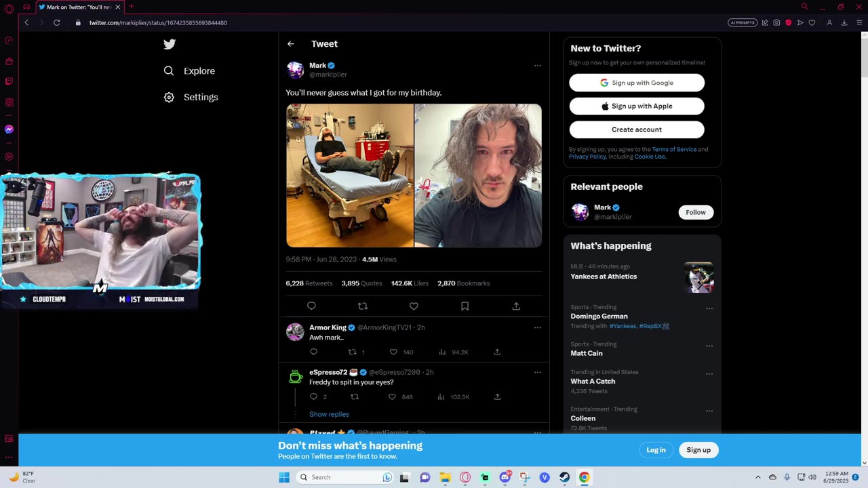This screenshot has height=488, width=868.
Task: Open more options for Domingo German trend
Action: [x=709, y=308]
